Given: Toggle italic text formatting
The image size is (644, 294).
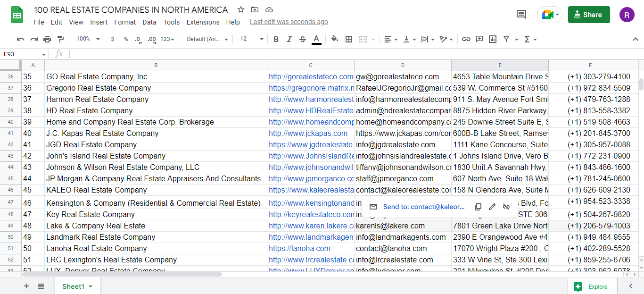Looking at the screenshot, I should (x=289, y=39).
